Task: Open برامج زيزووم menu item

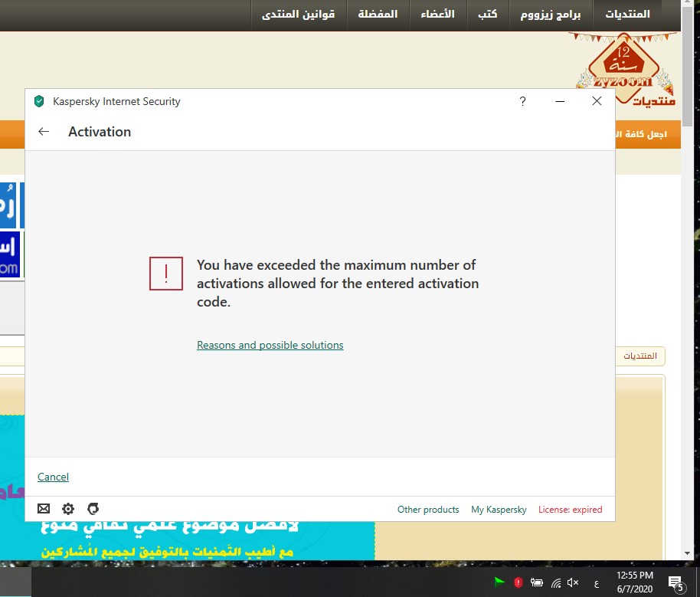Action: pos(551,15)
